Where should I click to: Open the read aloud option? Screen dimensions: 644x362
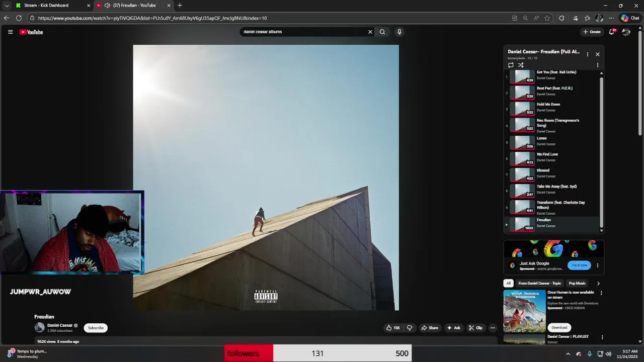[x=536, y=18]
